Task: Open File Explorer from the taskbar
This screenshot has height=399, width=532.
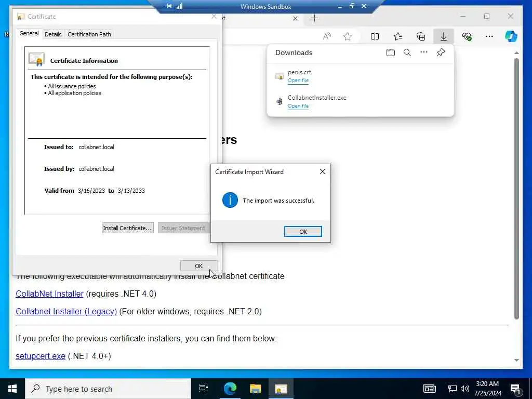Action: pyautogui.click(x=255, y=389)
